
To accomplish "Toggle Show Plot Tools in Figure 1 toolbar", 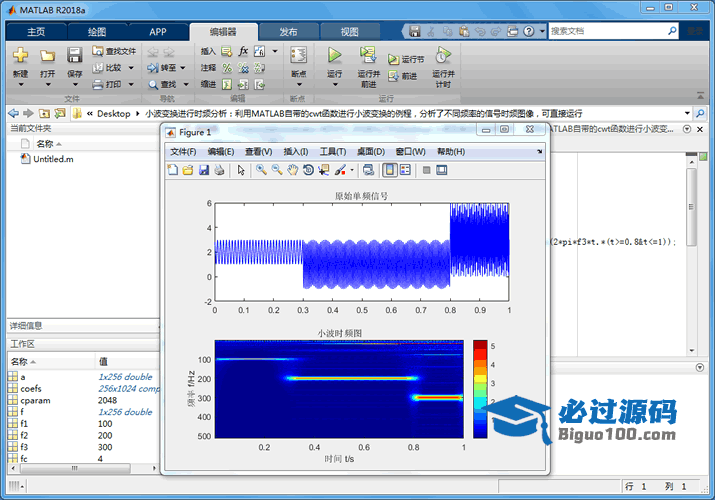I will [x=442, y=170].
